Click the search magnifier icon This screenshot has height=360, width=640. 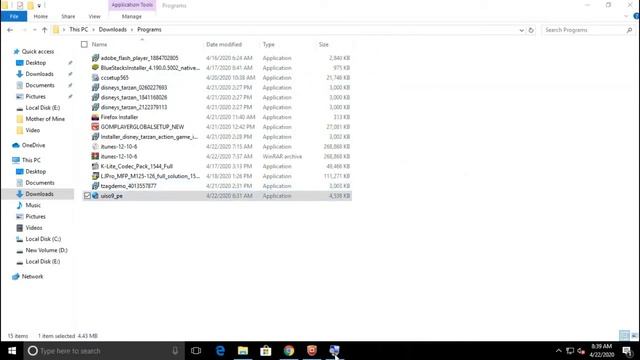(x=629, y=30)
